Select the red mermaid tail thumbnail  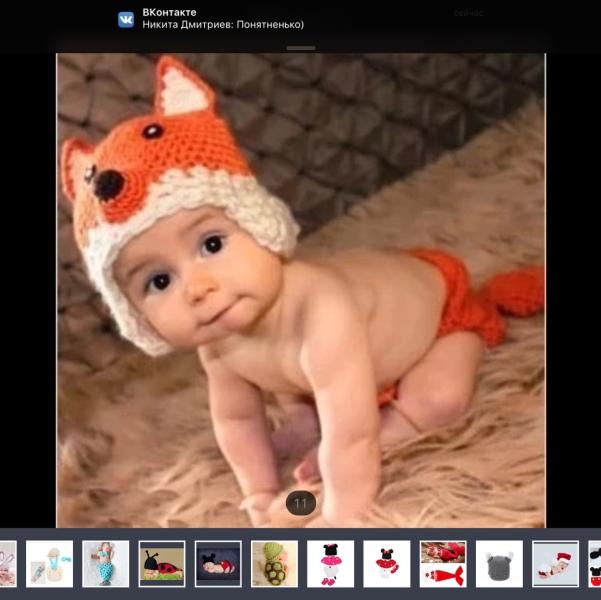pyautogui.click(x=442, y=564)
